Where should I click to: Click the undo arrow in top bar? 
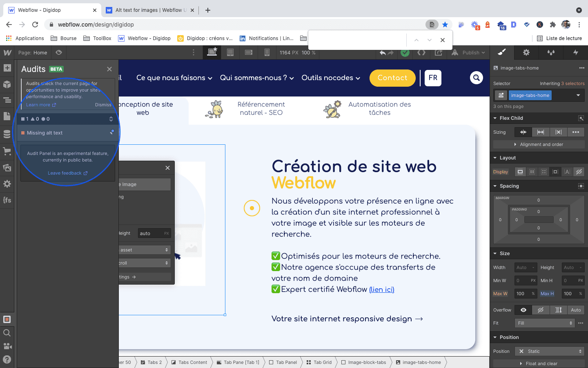pyautogui.click(x=383, y=53)
